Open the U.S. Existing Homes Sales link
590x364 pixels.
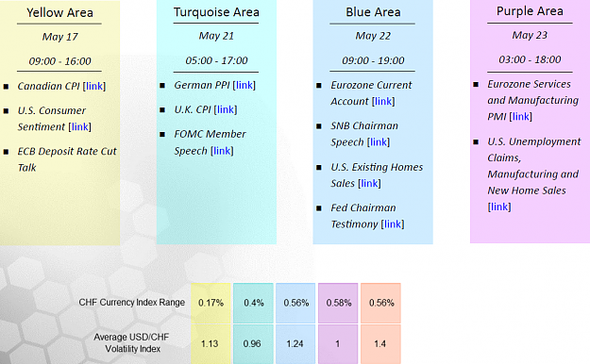tap(369, 183)
